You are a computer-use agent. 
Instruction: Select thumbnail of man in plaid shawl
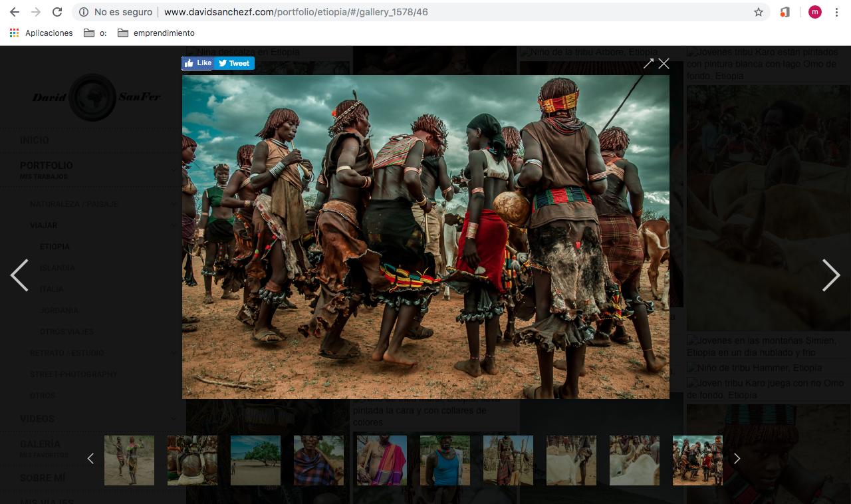click(x=318, y=460)
